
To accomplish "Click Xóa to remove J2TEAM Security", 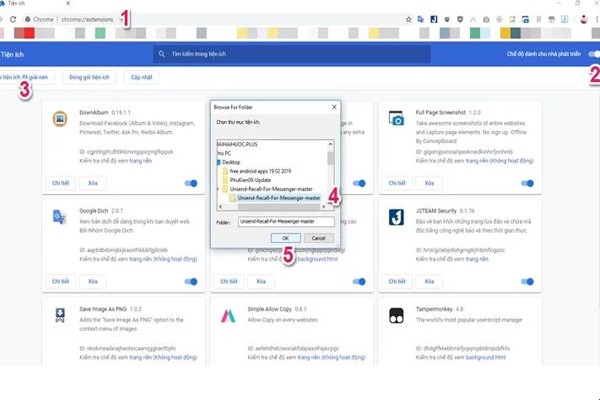I will pos(429,282).
